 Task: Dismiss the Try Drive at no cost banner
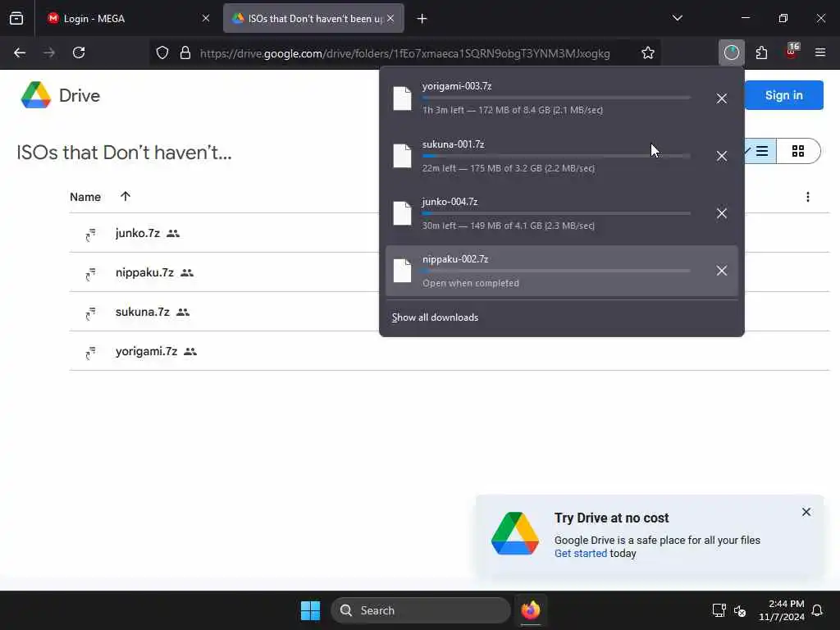(x=806, y=512)
